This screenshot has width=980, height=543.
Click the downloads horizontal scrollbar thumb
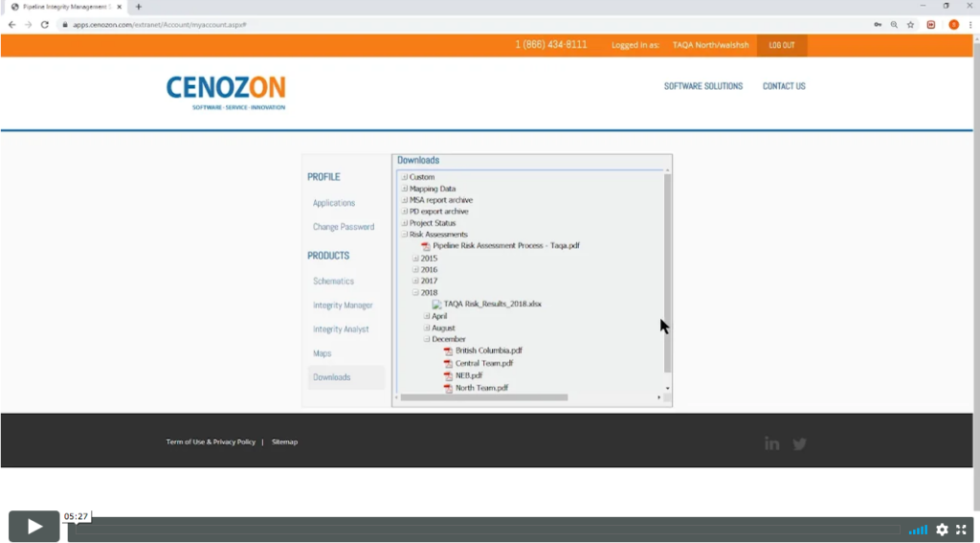(x=483, y=397)
